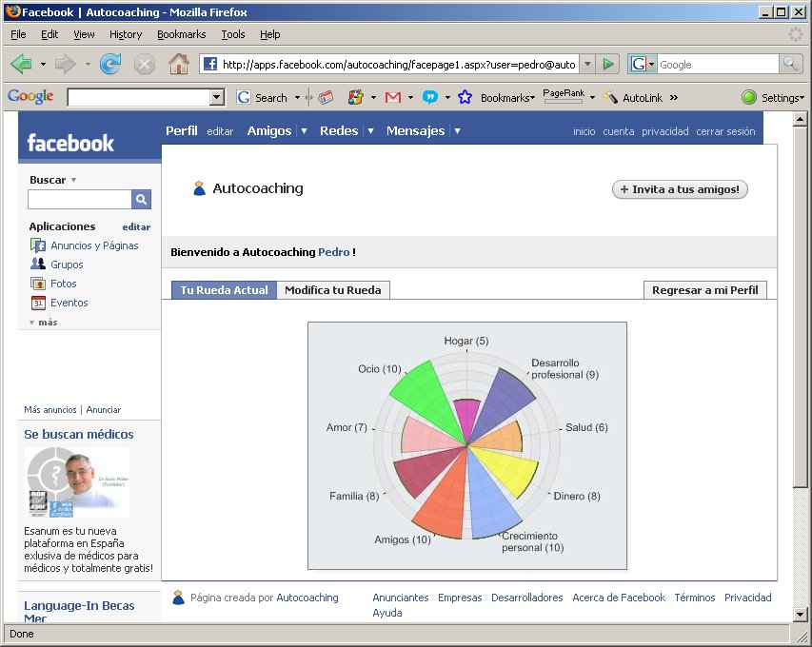Open the address bar history dropdown

(586, 65)
